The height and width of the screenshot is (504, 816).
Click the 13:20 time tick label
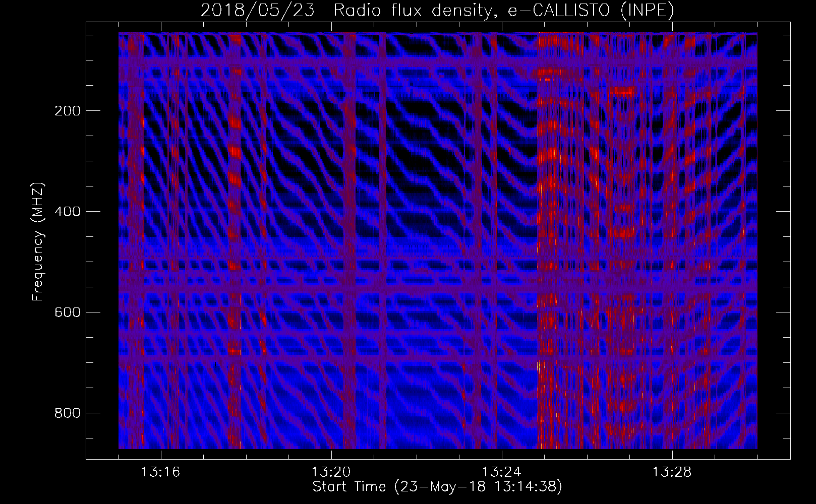[x=331, y=472]
